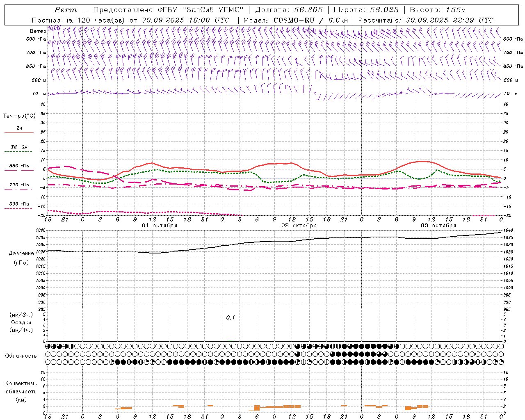The image size is (525, 420).
Task: Click the 03 октября date label
Action: 438,226
